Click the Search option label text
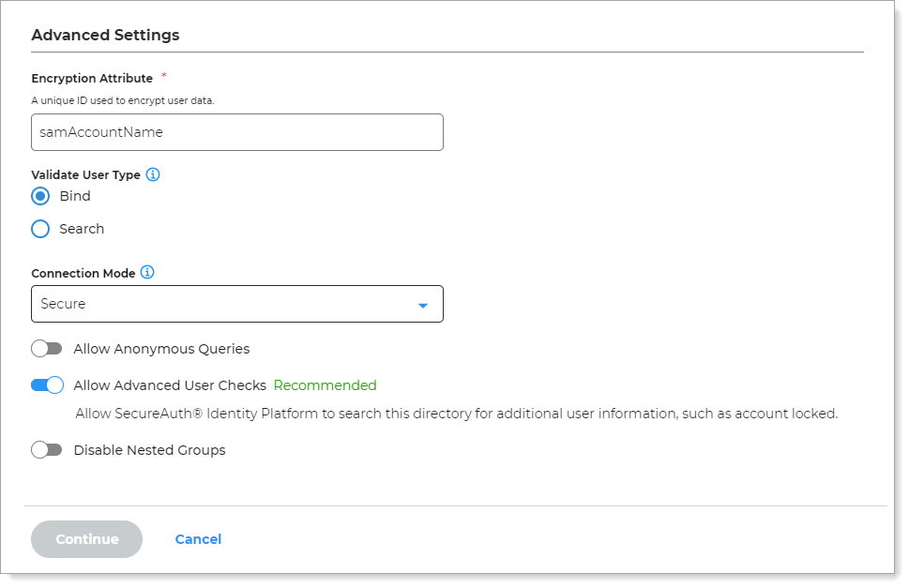 82,229
